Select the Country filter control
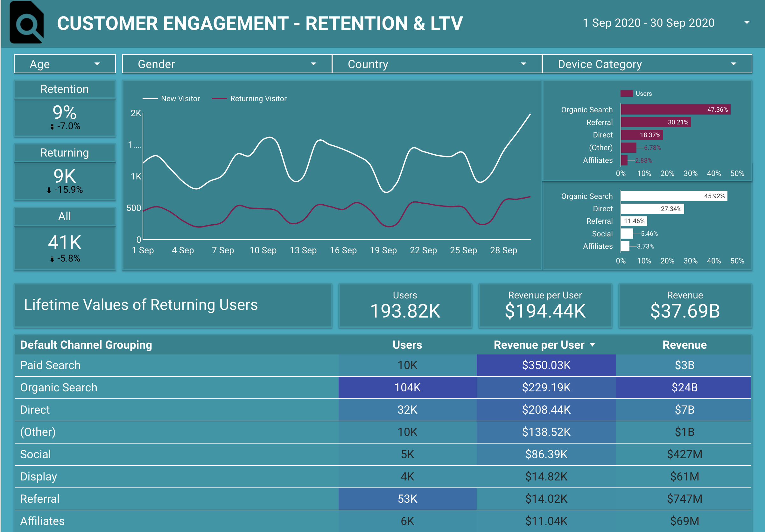This screenshot has width=765, height=532. 437,64
